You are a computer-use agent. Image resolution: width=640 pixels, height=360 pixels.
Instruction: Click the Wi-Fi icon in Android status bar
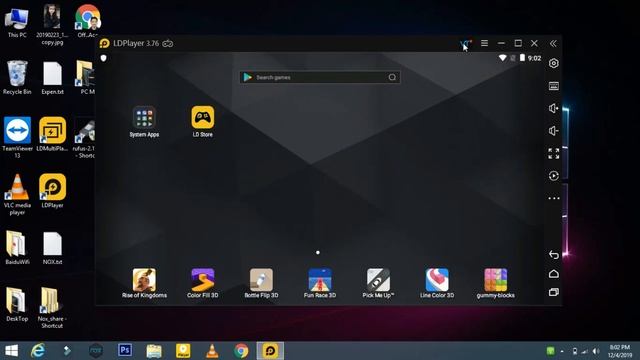pyautogui.click(x=502, y=58)
